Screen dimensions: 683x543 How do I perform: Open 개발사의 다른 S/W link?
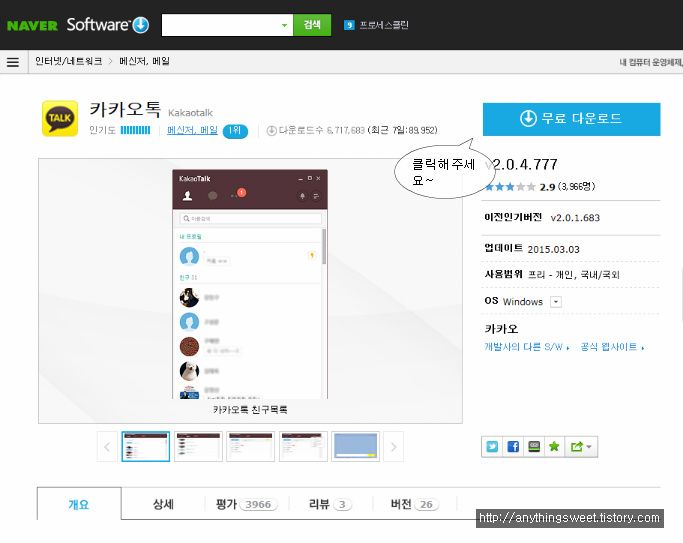point(527,347)
